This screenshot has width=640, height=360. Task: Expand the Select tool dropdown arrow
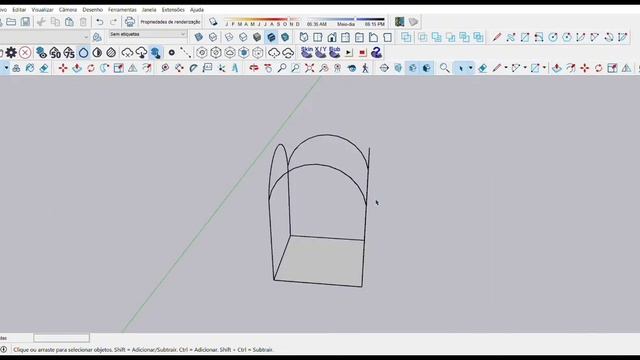click(471, 68)
